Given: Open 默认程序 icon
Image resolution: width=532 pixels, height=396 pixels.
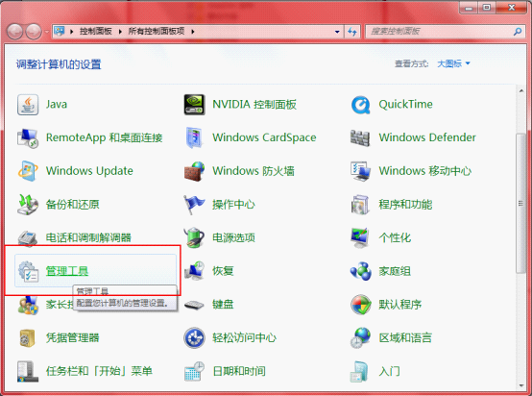Looking at the screenshot, I should (x=360, y=305).
